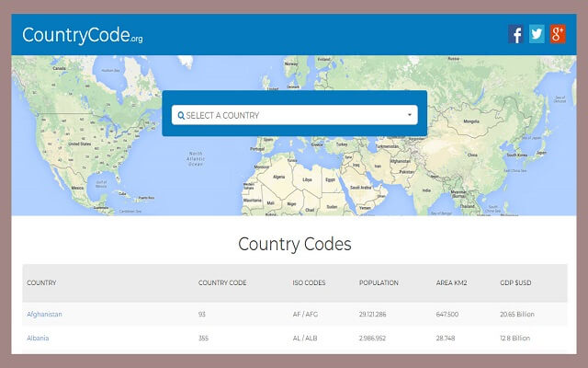Click the search magnifier icon

coord(181,115)
